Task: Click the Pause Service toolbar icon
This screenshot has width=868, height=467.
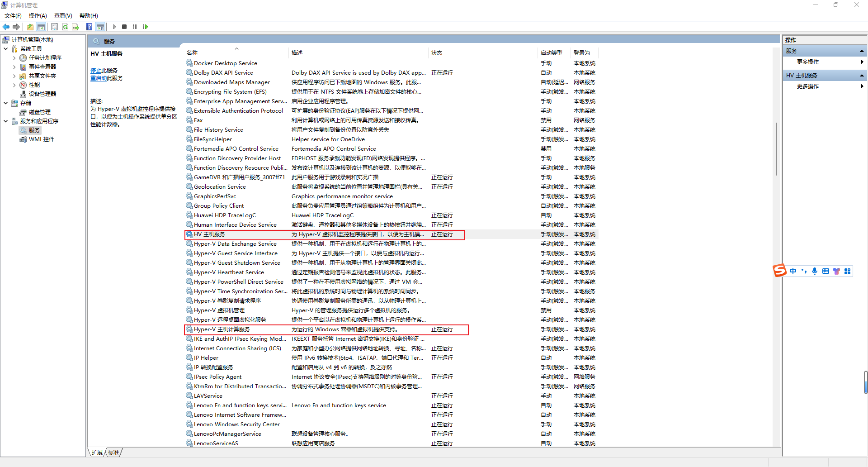Action: pyautogui.click(x=135, y=27)
